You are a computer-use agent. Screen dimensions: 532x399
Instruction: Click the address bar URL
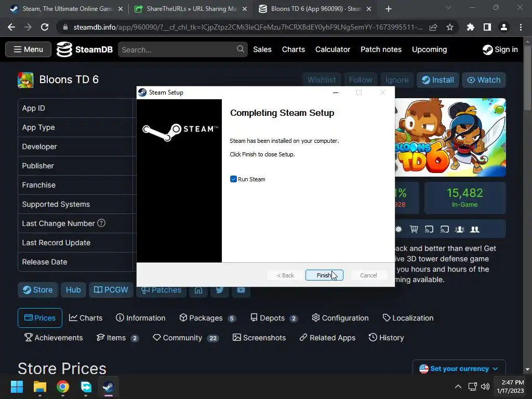click(x=248, y=27)
